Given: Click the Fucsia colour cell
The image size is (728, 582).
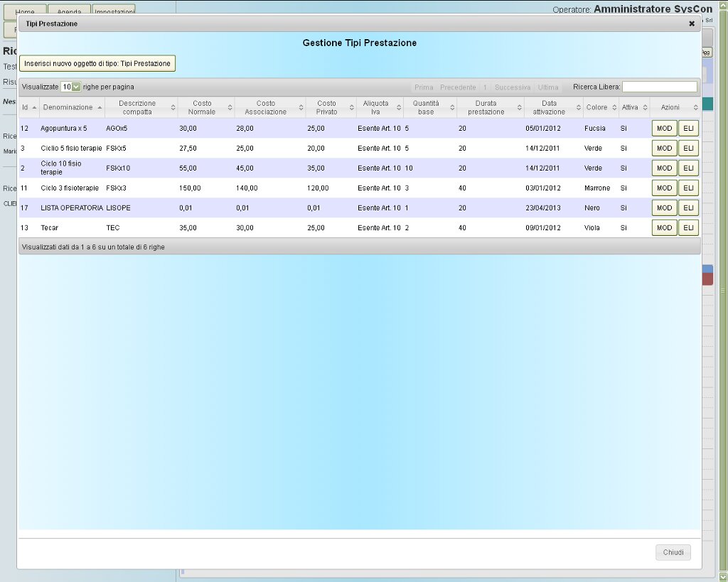Looking at the screenshot, I should click(595, 128).
